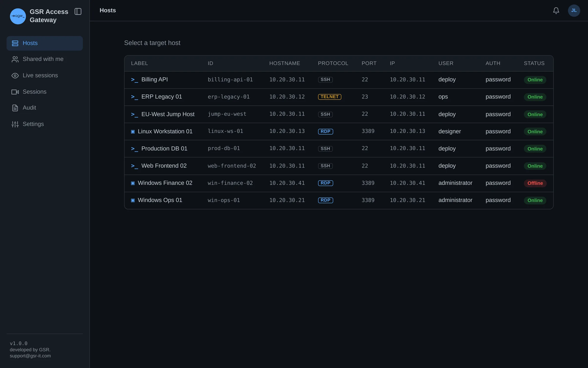Click the ops user cell
This screenshot has width=588, height=368.
coord(443,97)
